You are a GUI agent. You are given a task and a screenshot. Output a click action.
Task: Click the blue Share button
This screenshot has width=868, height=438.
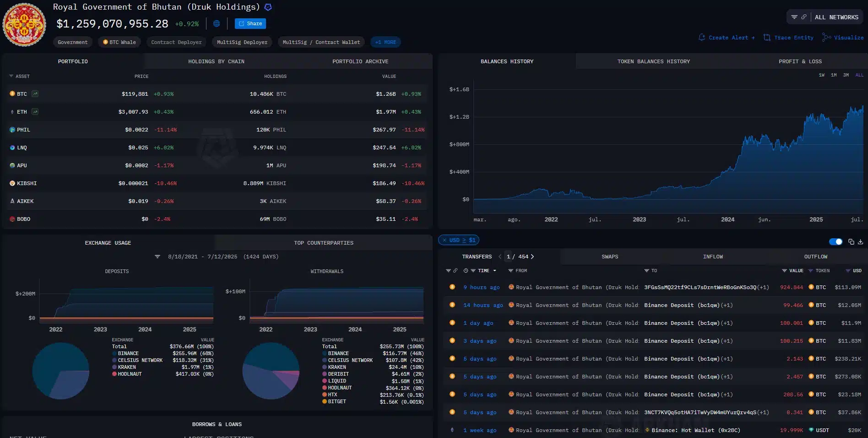coord(250,23)
